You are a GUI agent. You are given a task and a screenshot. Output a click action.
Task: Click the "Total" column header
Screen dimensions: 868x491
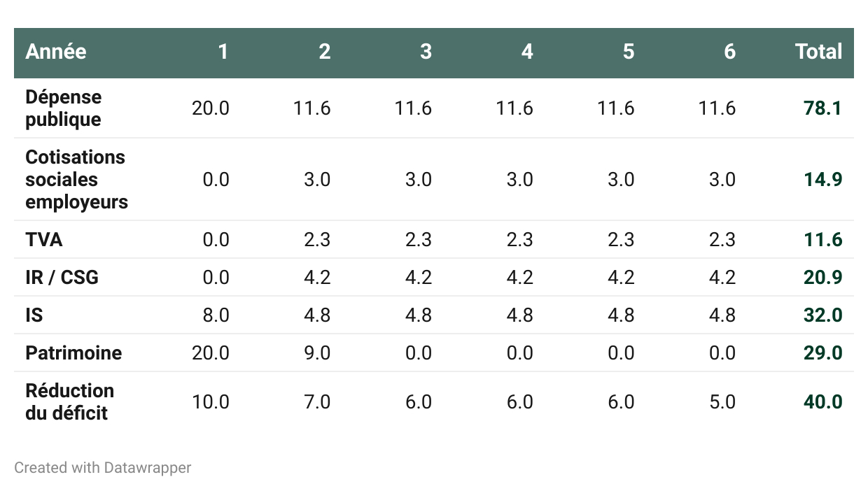point(818,52)
